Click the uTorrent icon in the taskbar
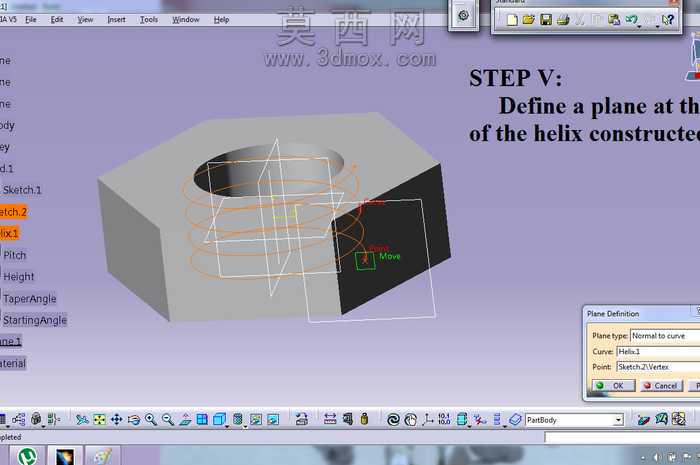The width and height of the screenshot is (700, 465). (x=28, y=457)
